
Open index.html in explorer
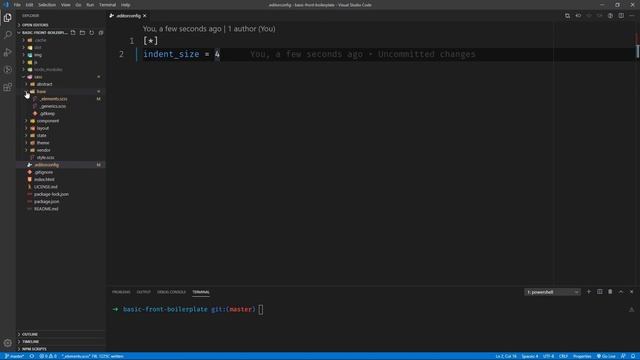61,180
